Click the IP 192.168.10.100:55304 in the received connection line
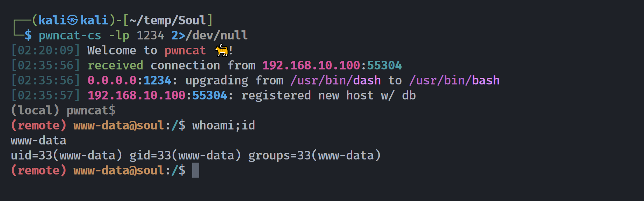This screenshot has width=644, height=201. (x=332, y=65)
